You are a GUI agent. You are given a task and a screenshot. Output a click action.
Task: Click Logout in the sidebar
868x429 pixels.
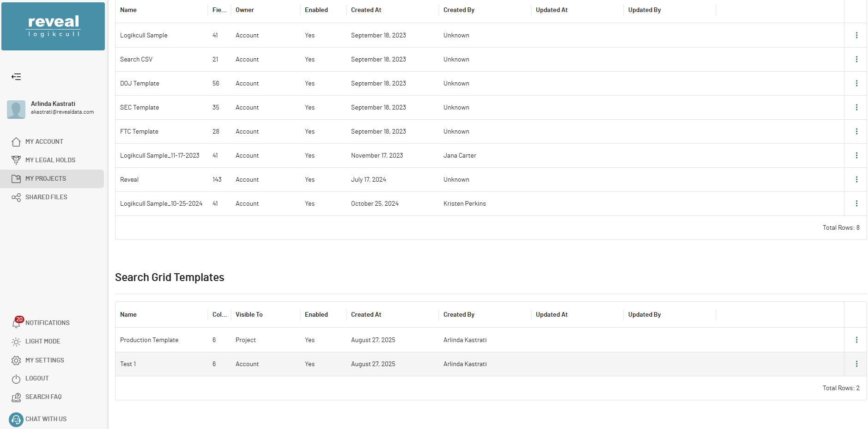[37, 378]
